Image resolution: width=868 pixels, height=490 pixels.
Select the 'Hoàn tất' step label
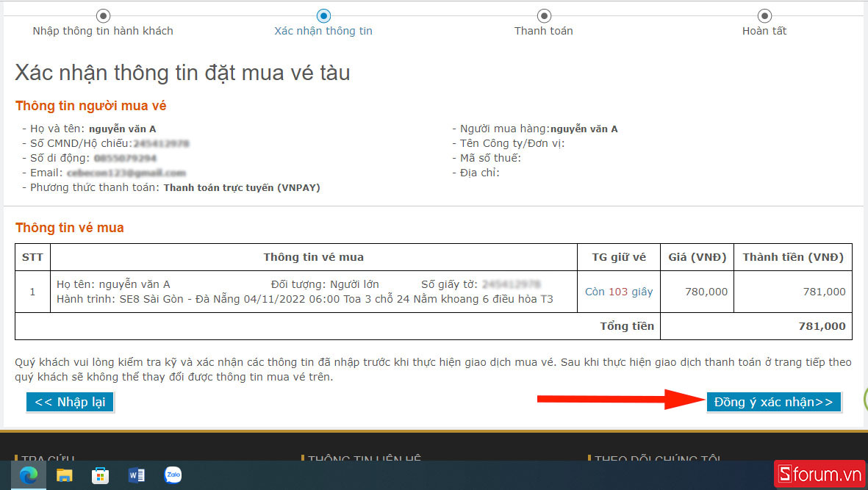click(x=764, y=31)
